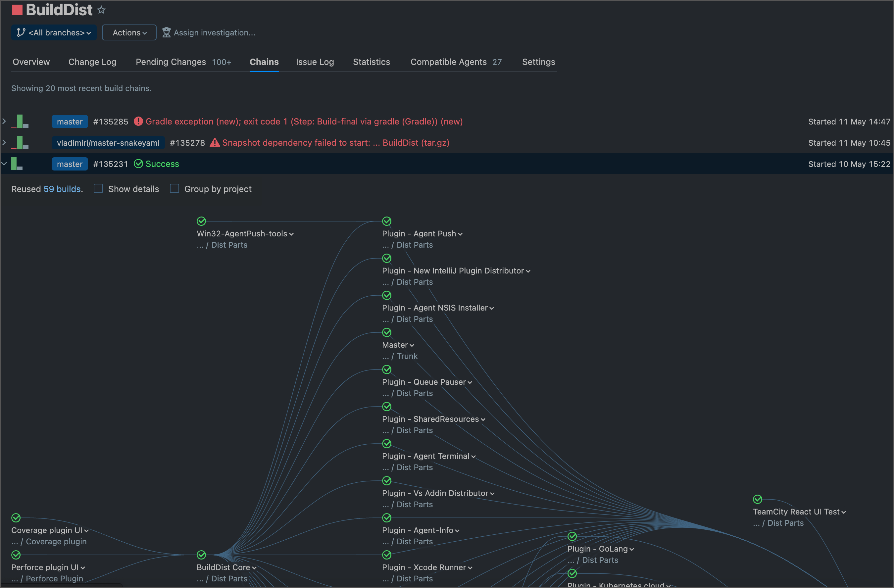Click the Assign investigation icon
This screenshot has height=588, width=894.
[x=166, y=33]
